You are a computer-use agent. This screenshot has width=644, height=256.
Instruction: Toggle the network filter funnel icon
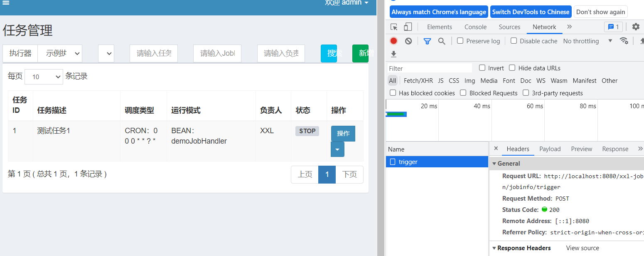coord(427,41)
